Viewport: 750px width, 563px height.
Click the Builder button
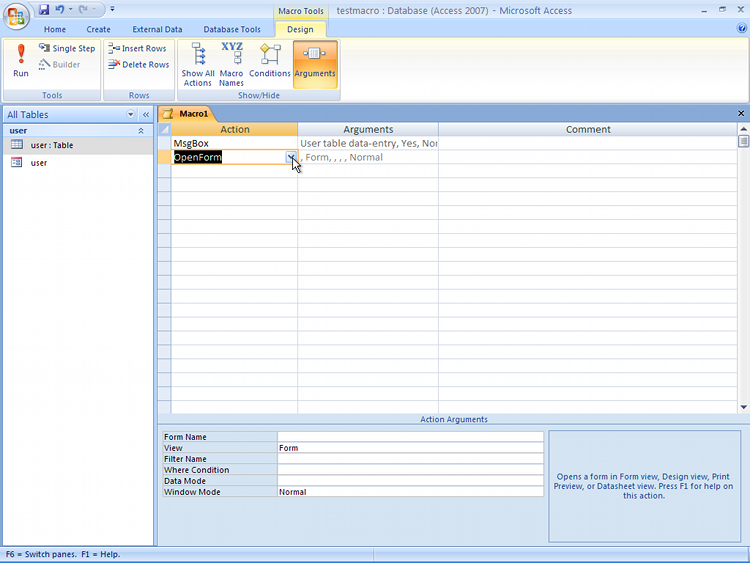59,65
